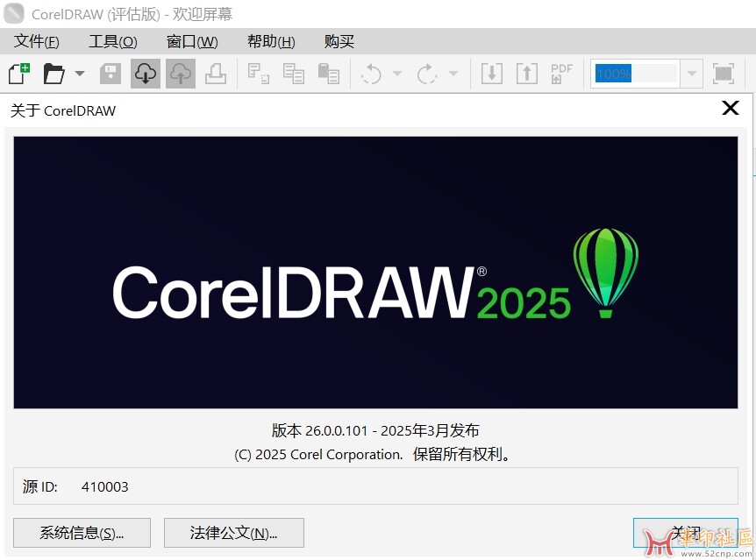
Task: Click the redo arrow icon
Action: click(x=427, y=74)
